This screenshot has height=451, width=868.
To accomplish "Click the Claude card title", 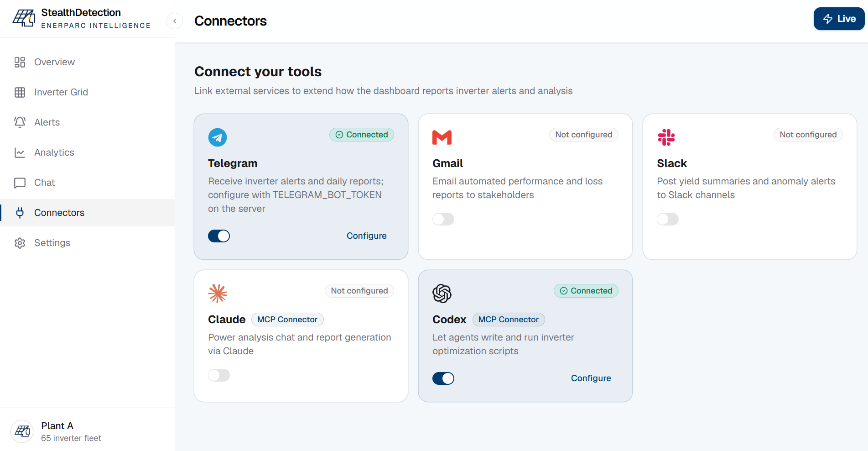I will tap(227, 320).
